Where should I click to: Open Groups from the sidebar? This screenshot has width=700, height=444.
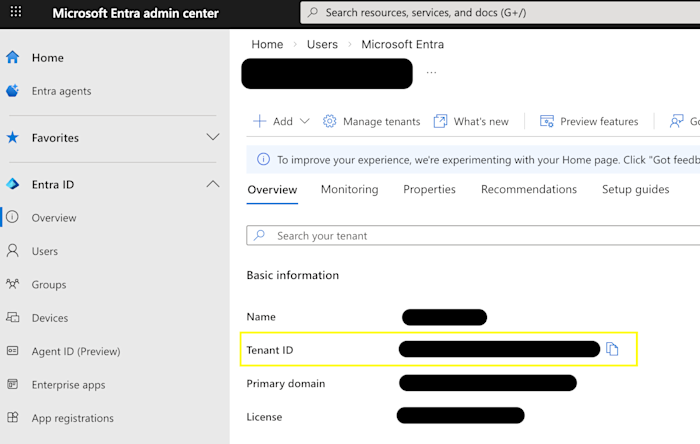pyautogui.click(x=48, y=285)
